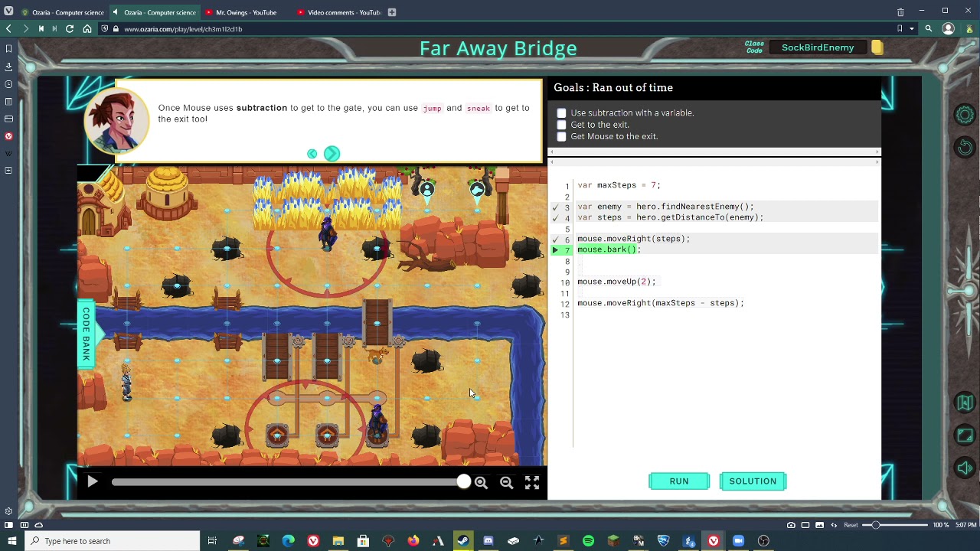Toggle fullscreen game view
Viewport: 980px width, 551px height.
(x=531, y=482)
